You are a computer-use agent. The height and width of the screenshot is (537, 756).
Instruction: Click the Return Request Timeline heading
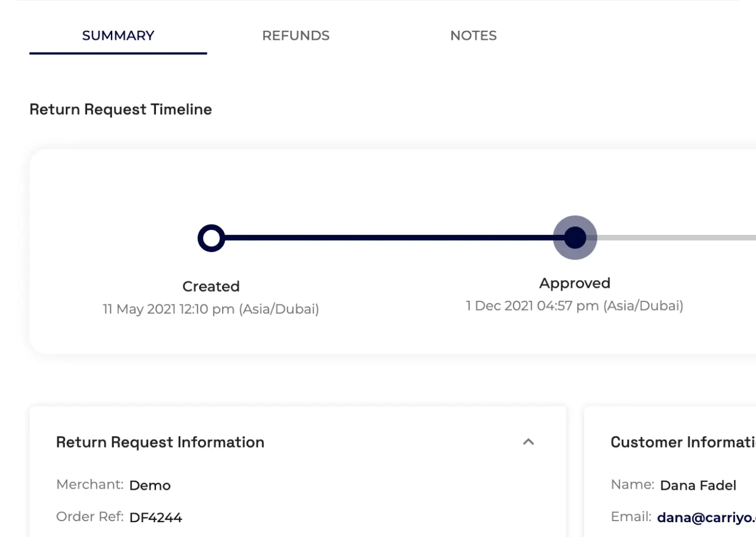pyautogui.click(x=121, y=109)
